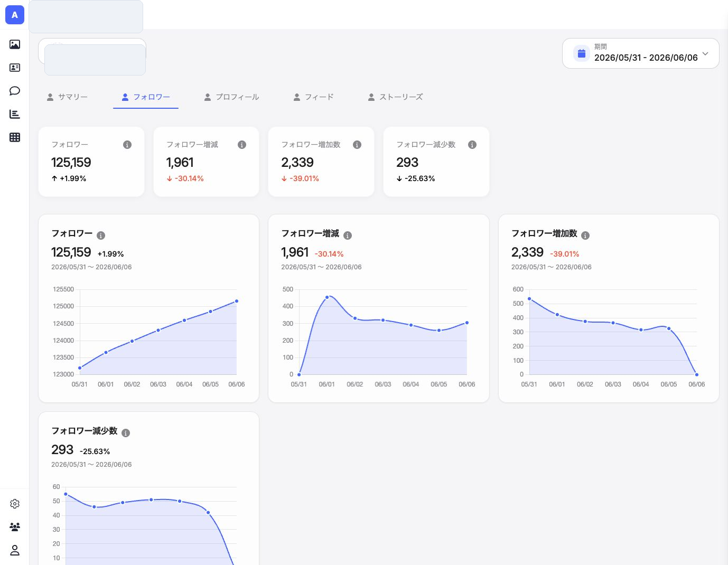Screen dimensions: 728x565
Task: Expand the period chevron arrow
Action: (705, 53)
